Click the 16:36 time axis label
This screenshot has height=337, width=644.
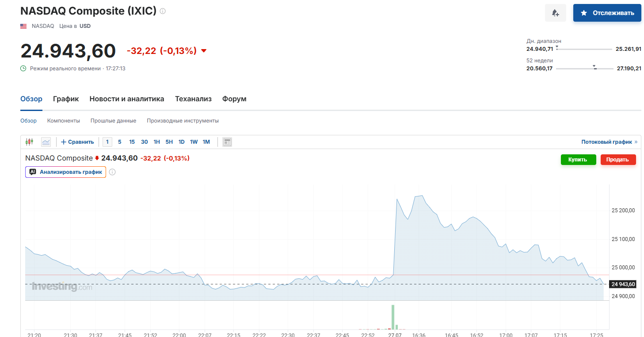(419, 335)
